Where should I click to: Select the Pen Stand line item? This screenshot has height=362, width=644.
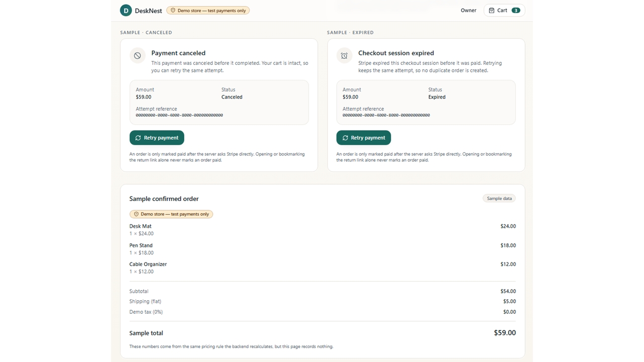[x=323, y=249]
